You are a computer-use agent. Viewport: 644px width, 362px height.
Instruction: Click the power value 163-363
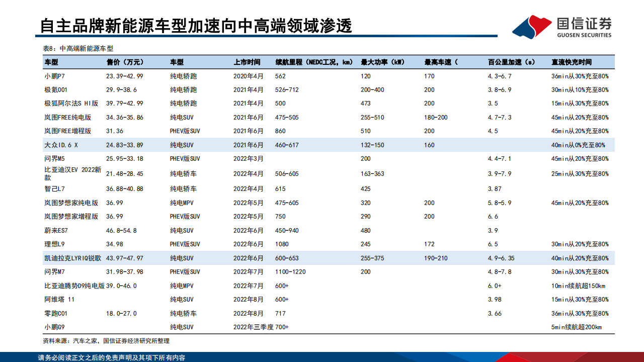[x=372, y=174]
